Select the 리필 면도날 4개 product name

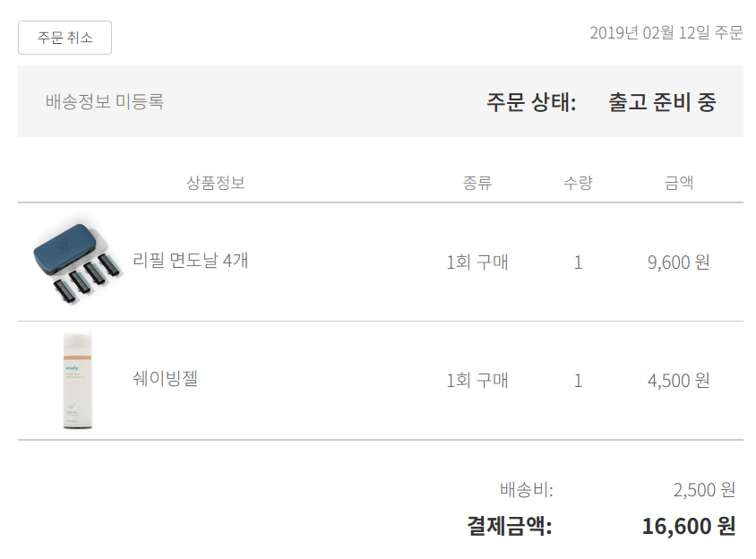point(190,261)
